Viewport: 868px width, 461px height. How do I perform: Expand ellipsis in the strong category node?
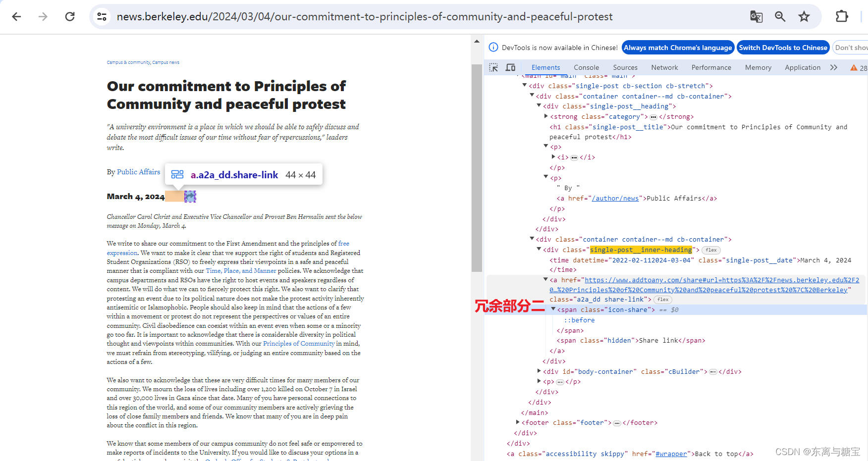(x=653, y=117)
